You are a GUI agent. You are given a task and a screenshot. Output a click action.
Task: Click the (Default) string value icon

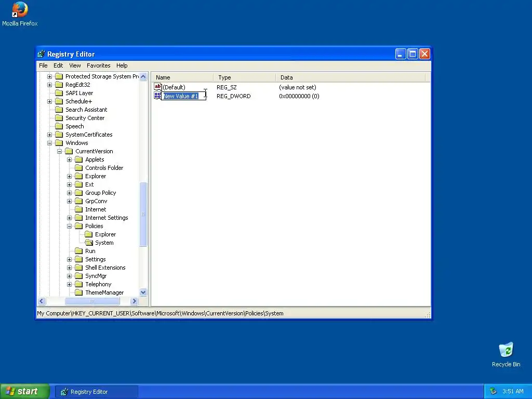158,87
